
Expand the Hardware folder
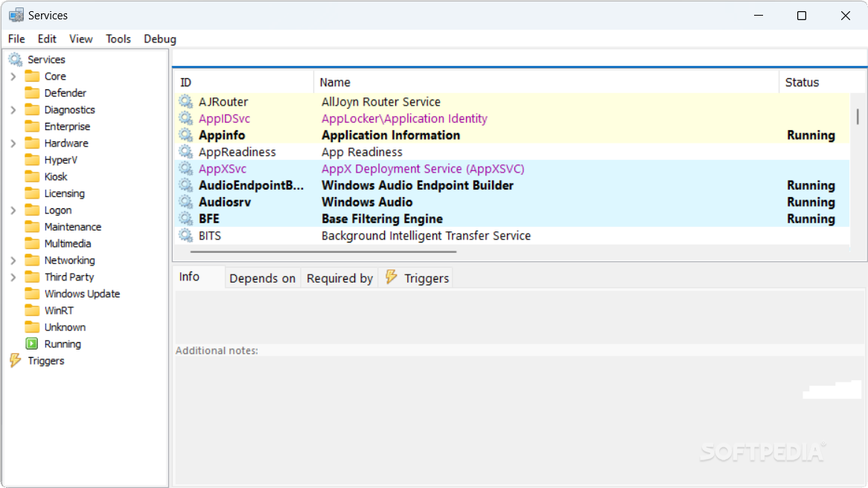(x=13, y=144)
